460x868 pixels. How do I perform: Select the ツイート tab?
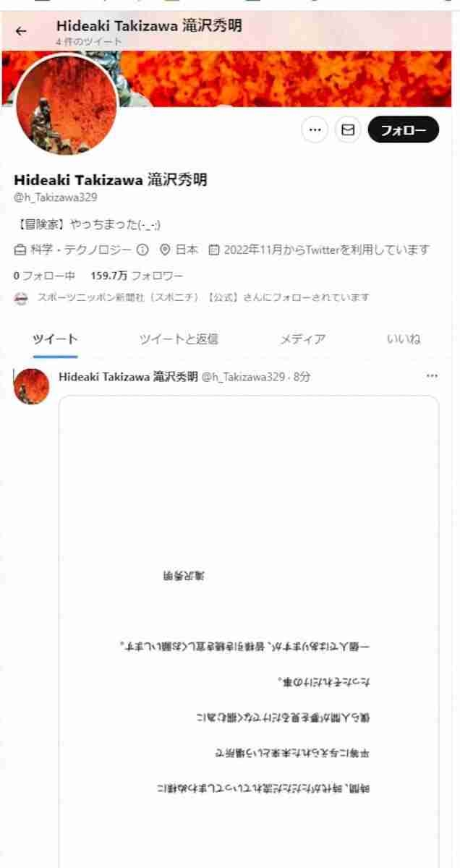[x=55, y=339]
